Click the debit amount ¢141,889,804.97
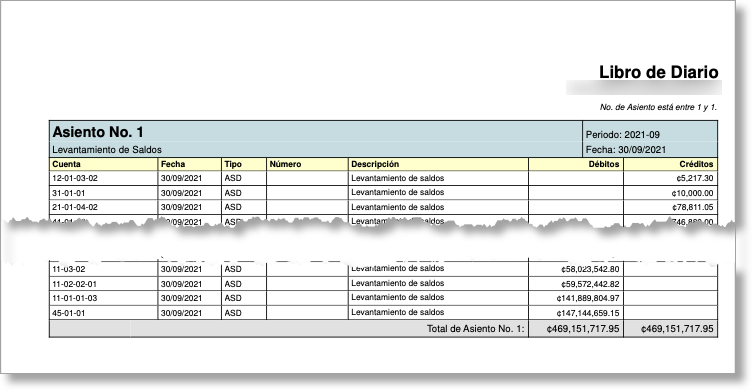The width and height of the screenshot is (752, 390). 588,298
